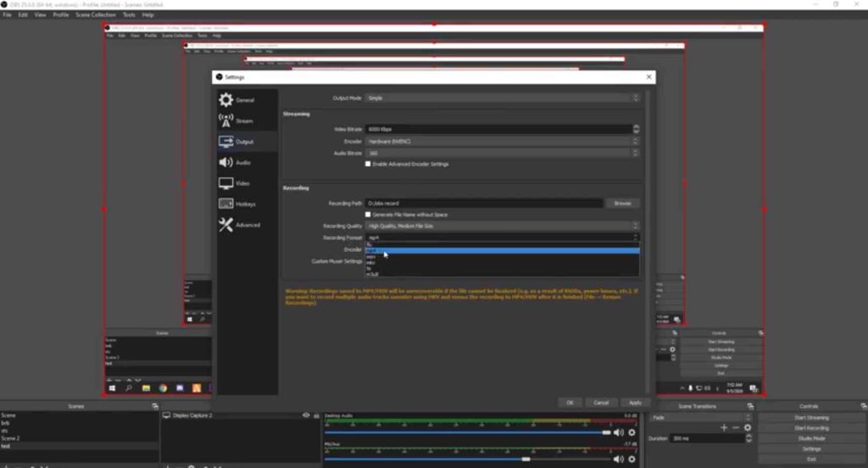Viewport: 868px width, 468px height.
Task: Open the Fade transition dropdown
Action: [x=701, y=418]
